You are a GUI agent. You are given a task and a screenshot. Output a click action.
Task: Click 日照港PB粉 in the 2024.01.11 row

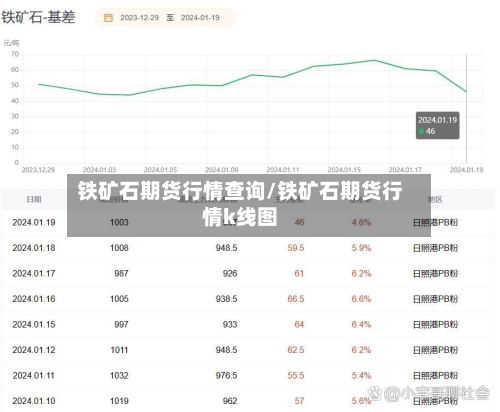(x=435, y=376)
